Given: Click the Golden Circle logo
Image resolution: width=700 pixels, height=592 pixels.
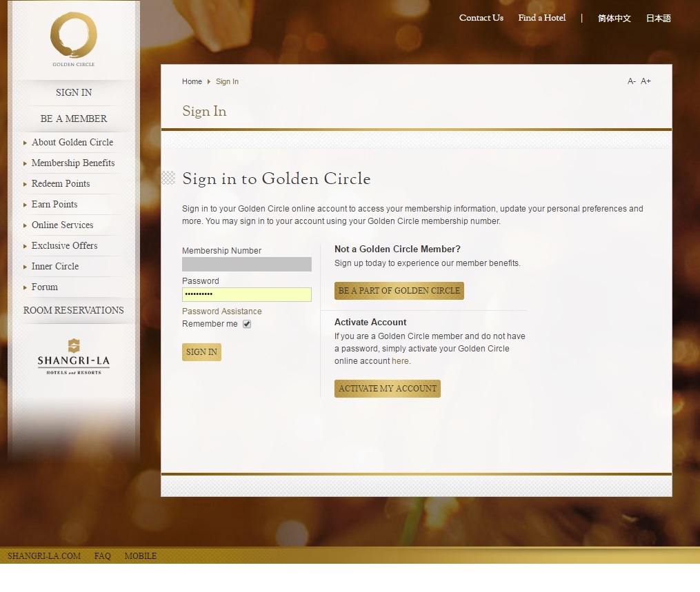Looking at the screenshot, I should (74, 40).
